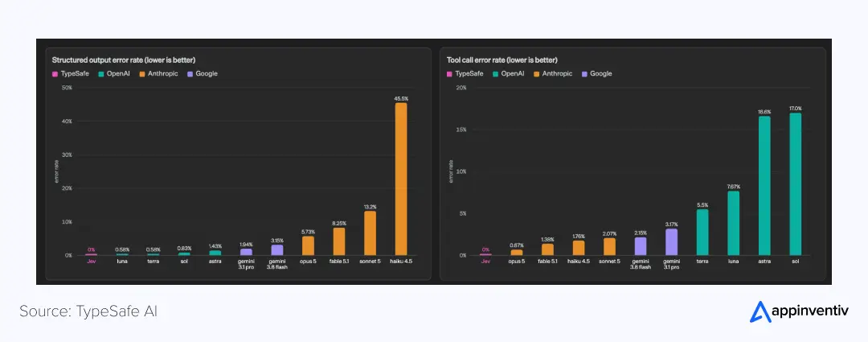Select Anthropic legend label in Structured output chart

tap(162, 74)
